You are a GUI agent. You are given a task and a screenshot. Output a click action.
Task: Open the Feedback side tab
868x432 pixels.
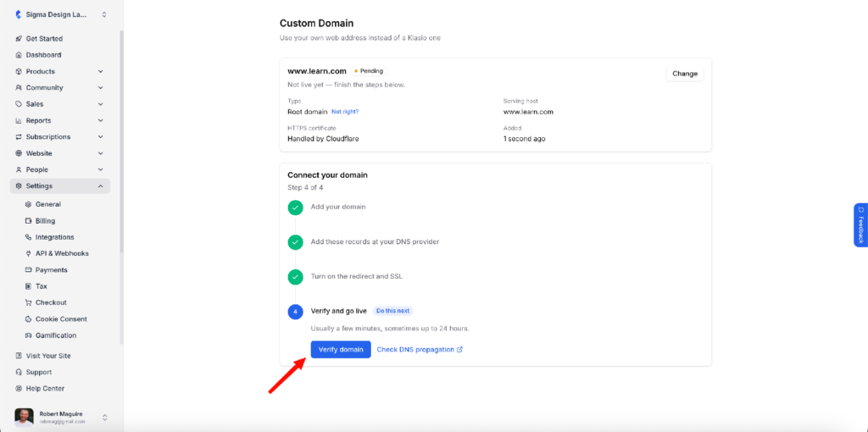coord(861,225)
